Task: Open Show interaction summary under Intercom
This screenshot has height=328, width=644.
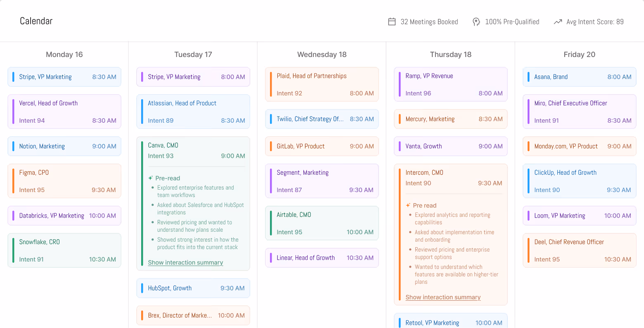Action: point(443,297)
